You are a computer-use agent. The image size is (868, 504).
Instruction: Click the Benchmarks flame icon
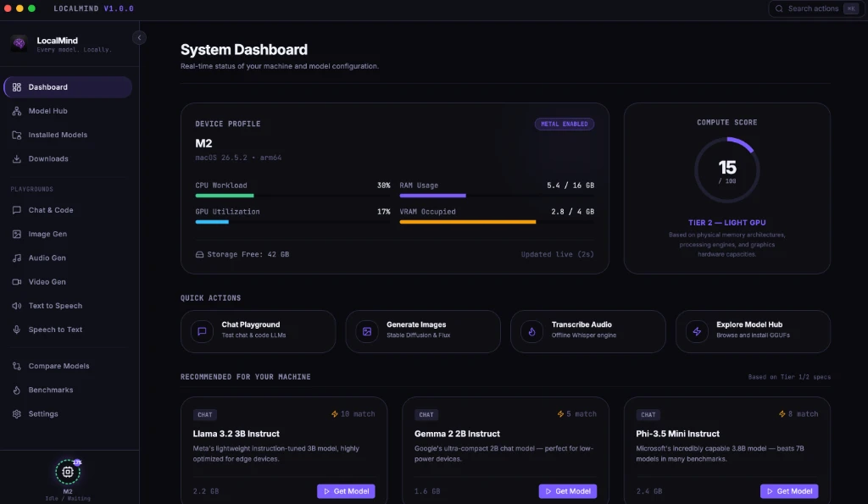[17, 390]
